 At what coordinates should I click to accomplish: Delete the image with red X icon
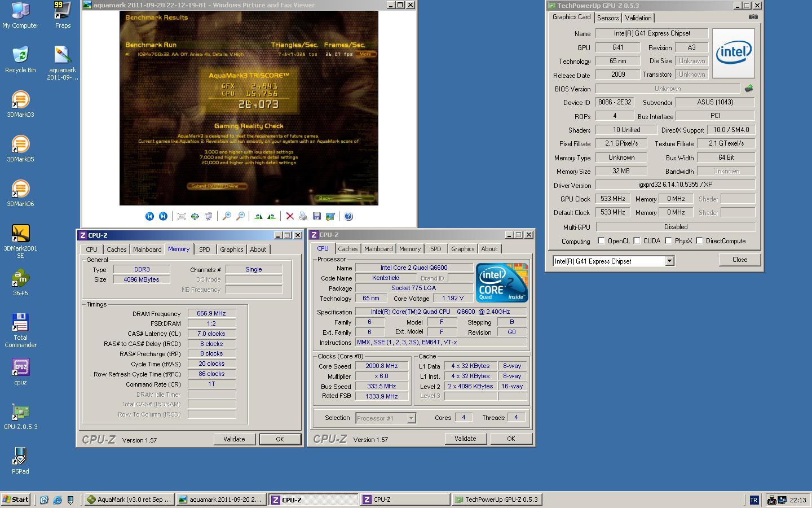(290, 216)
